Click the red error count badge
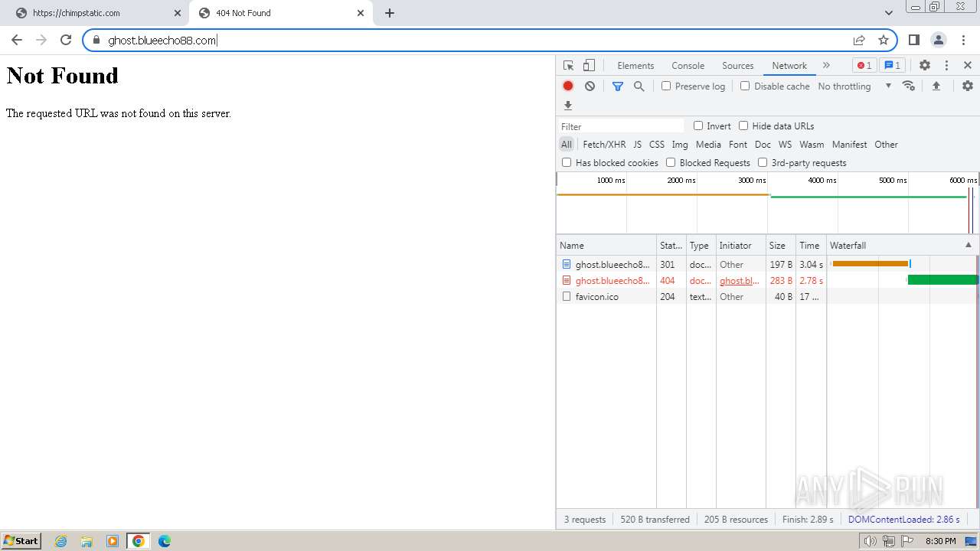 click(x=864, y=66)
